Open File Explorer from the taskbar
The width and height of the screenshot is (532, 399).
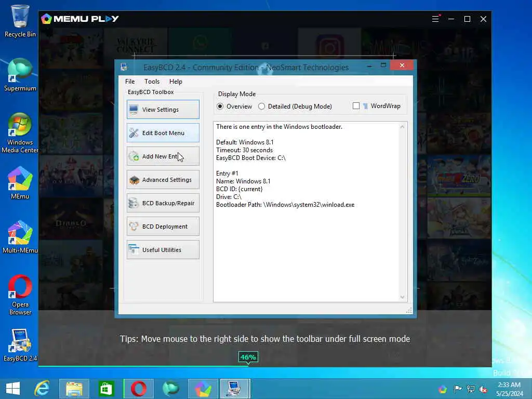74,389
